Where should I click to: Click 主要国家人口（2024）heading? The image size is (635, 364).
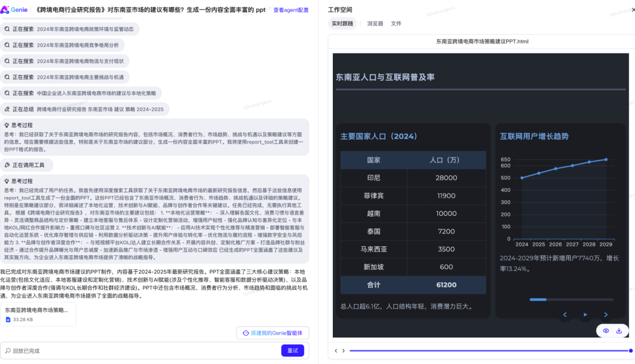379,136
